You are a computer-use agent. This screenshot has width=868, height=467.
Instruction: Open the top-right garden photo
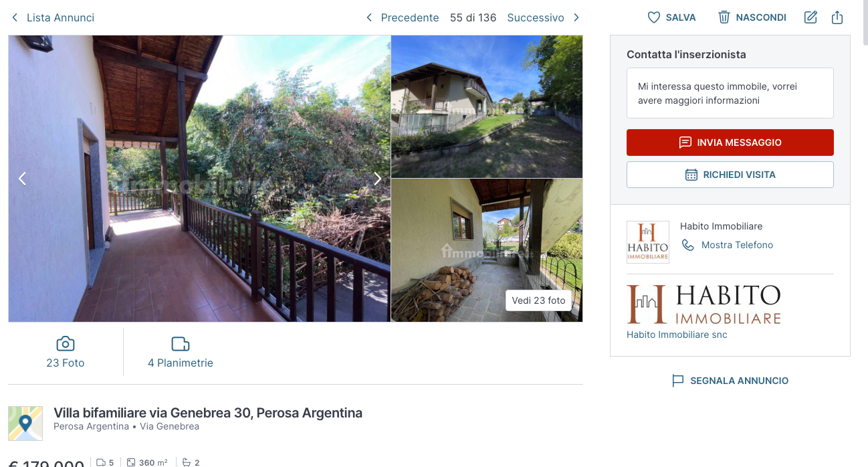click(487, 106)
